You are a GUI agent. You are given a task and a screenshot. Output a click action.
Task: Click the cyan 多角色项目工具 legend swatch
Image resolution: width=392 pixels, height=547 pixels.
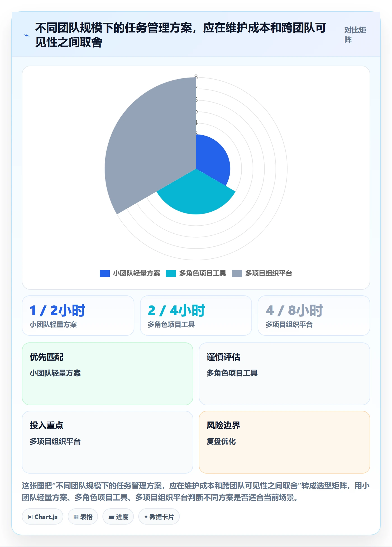click(171, 273)
